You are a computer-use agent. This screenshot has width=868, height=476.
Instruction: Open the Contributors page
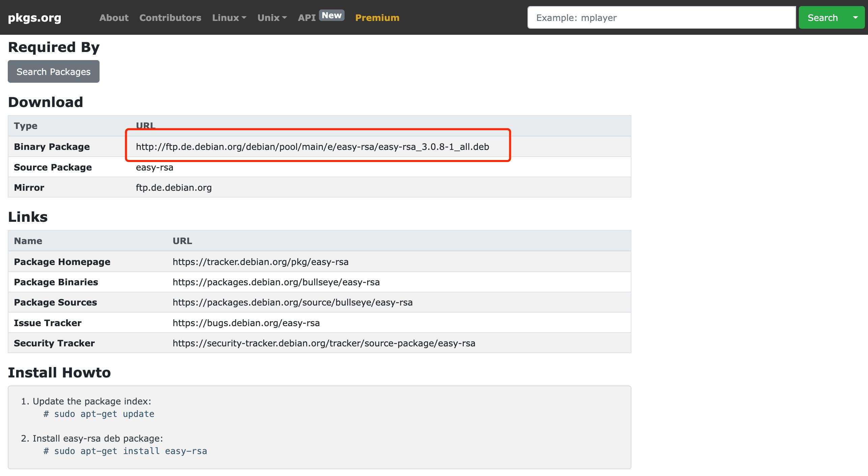(x=170, y=18)
